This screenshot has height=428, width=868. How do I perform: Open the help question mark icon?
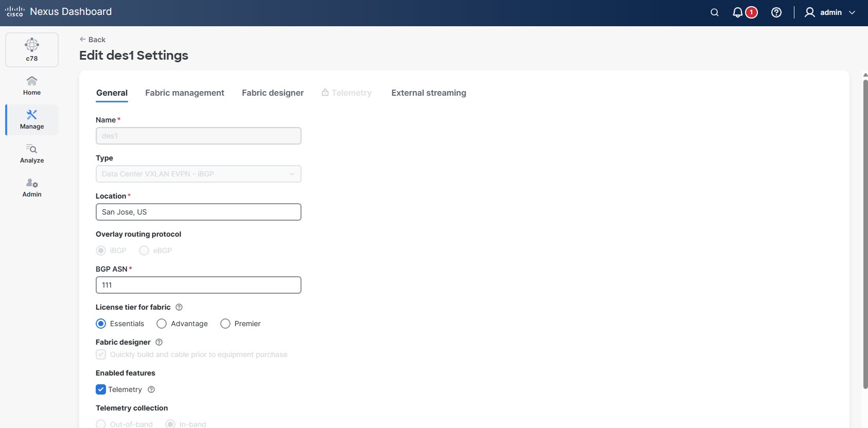click(776, 12)
